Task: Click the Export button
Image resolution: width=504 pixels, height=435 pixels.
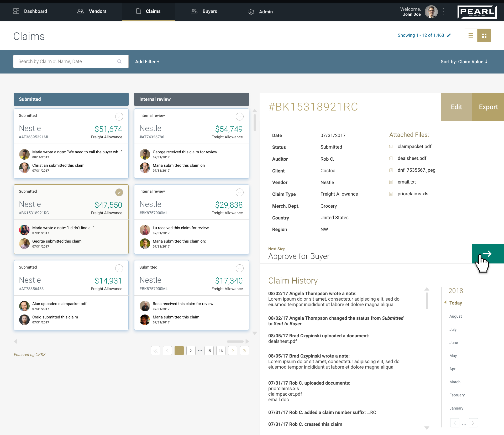Action: (x=488, y=107)
